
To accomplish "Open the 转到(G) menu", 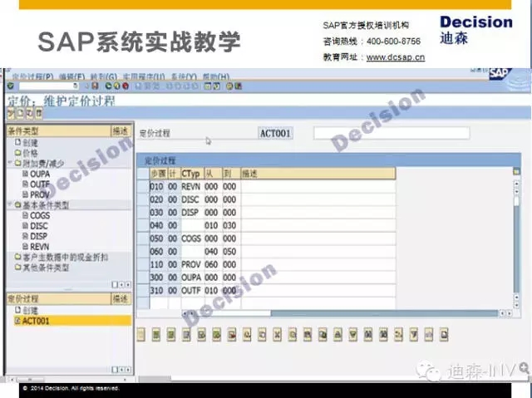I will click(103, 77).
